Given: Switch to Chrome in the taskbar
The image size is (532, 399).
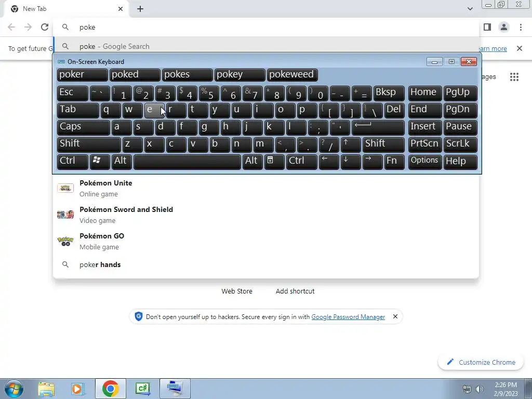Looking at the screenshot, I should click(x=110, y=389).
